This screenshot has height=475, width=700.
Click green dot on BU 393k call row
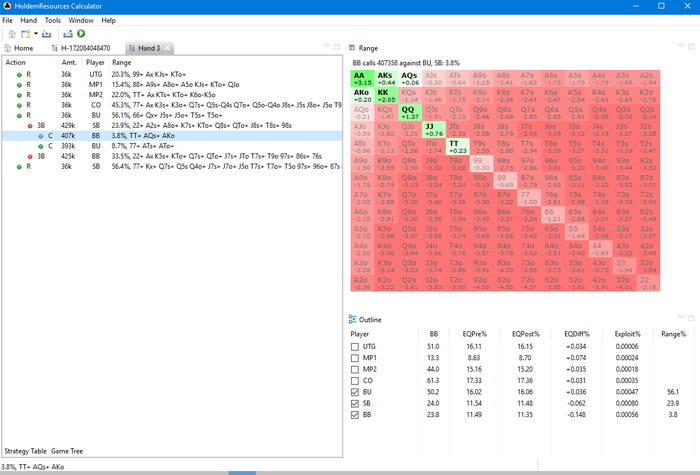pos(41,146)
